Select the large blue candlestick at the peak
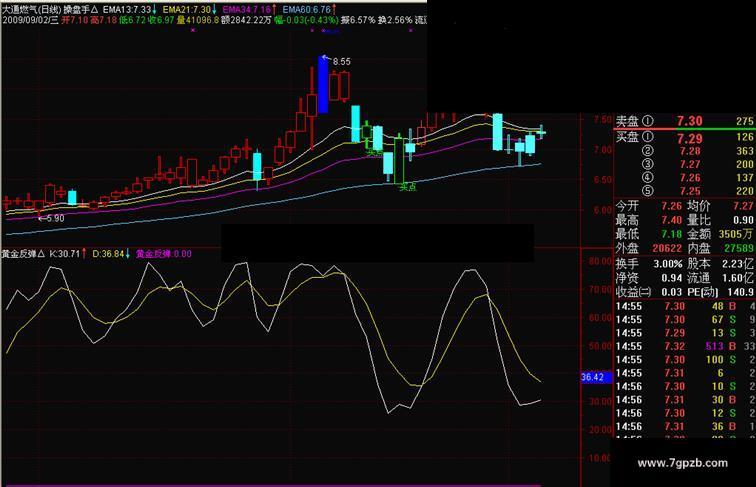 (323, 84)
